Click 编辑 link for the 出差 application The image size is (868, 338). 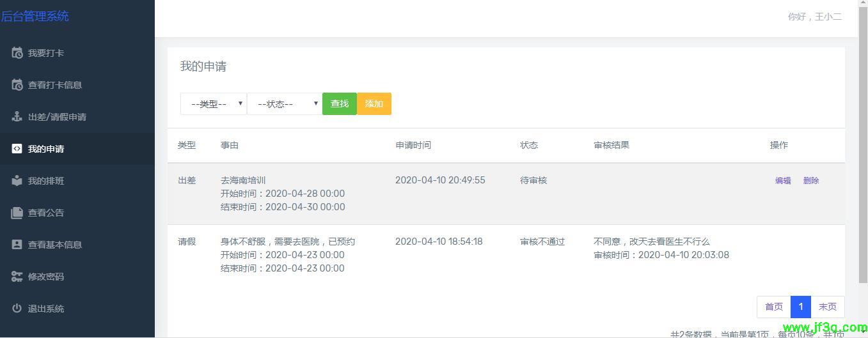click(783, 181)
